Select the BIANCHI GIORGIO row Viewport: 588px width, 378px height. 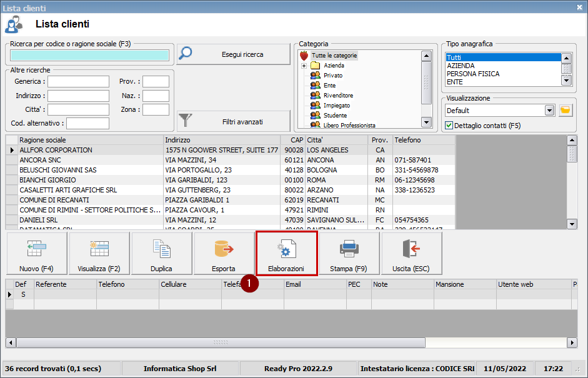click(x=230, y=180)
